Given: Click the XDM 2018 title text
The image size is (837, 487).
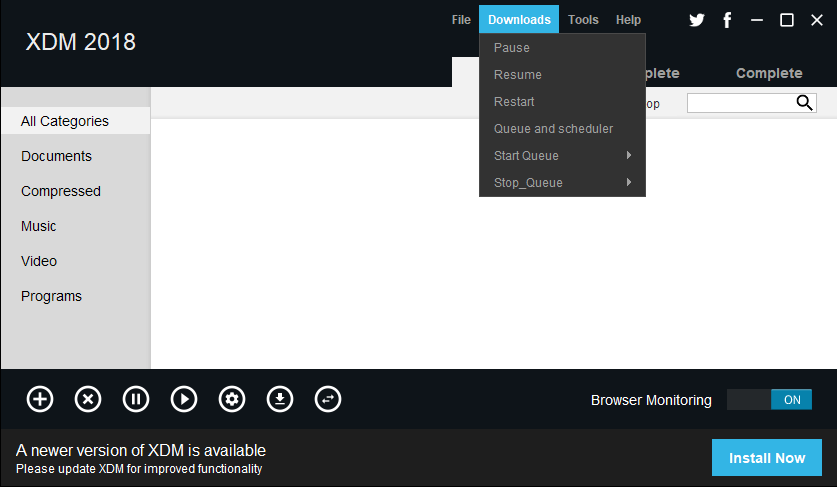Looking at the screenshot, I should pos(81,42).
